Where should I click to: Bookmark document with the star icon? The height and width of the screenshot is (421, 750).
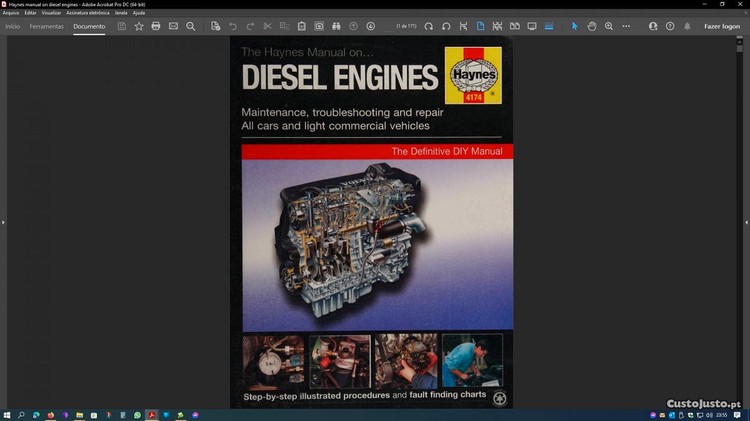tap(139, 26)
